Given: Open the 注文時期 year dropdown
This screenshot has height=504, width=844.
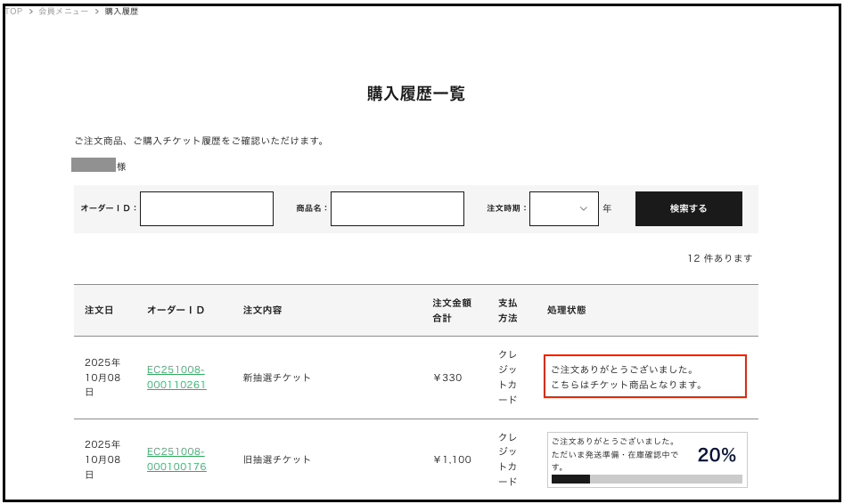Looking at the screenshot, I should coord(564,208).
